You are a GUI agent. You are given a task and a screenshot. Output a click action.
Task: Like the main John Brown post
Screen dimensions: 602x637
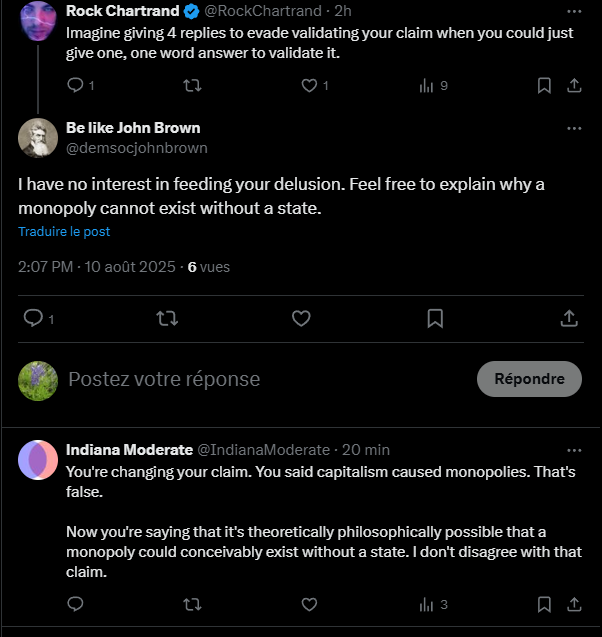301,318
